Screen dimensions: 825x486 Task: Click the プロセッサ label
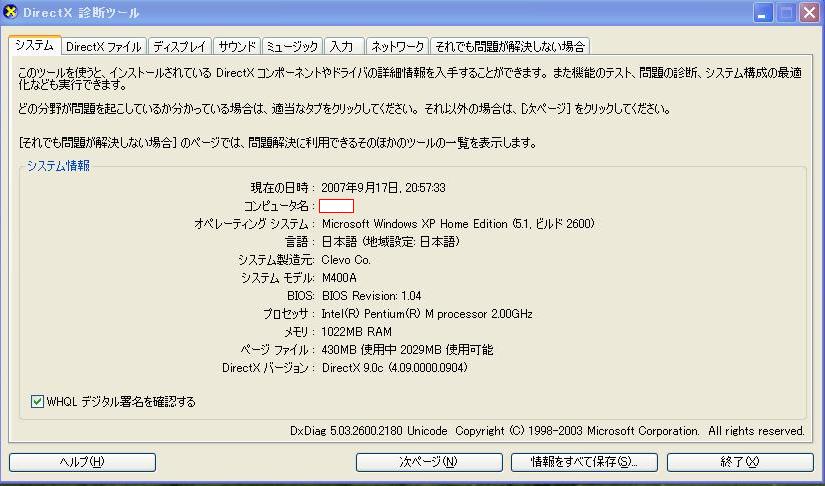(288, 314)
